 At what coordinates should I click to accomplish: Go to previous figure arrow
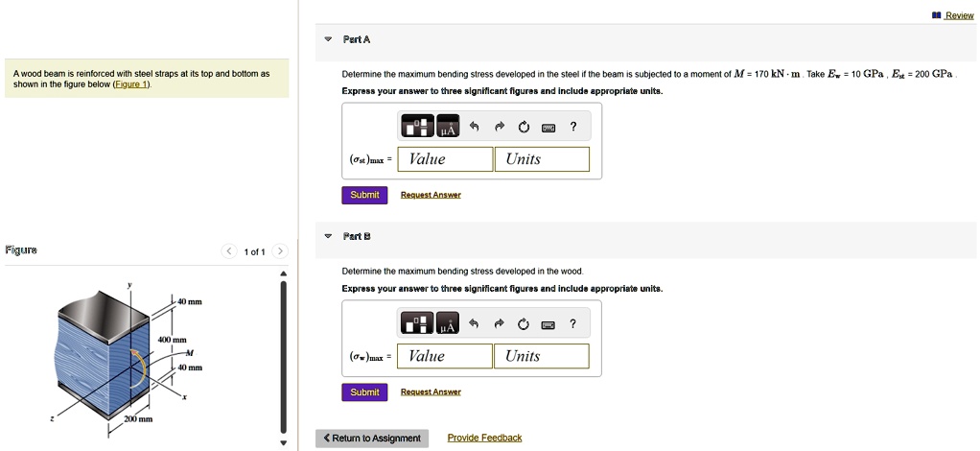pos(229,251)
